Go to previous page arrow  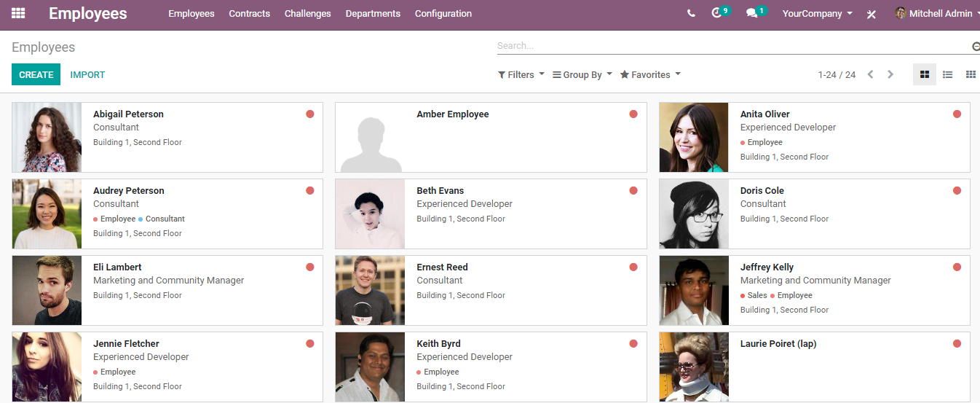[x=870, y=74]
